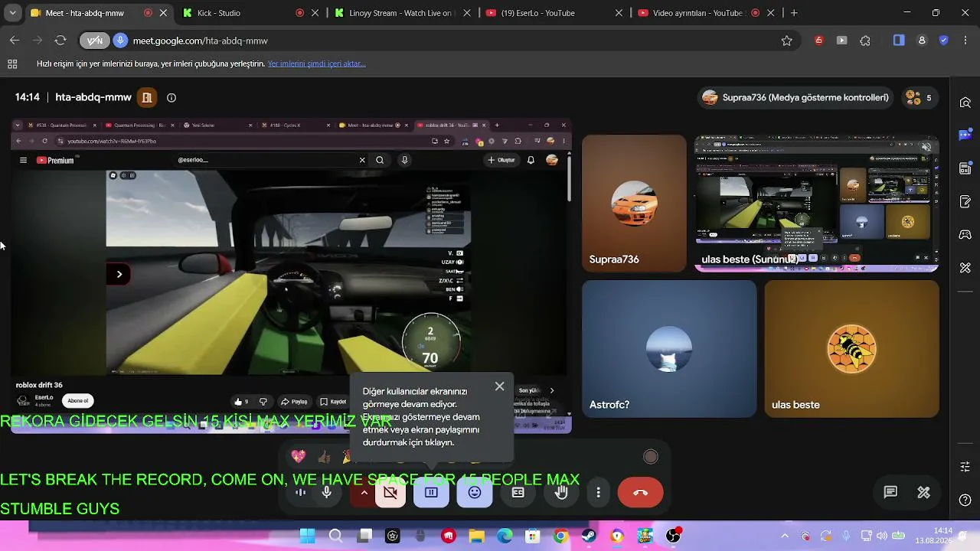The image size is (980, 551).
Task: Open Steam from the taskbar
Action: click(589, 536)
